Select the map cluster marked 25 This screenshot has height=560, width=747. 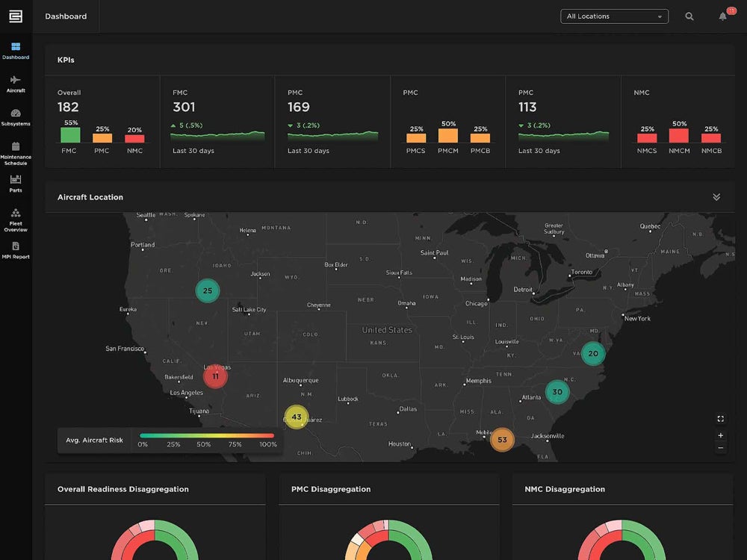click(207, 290)
